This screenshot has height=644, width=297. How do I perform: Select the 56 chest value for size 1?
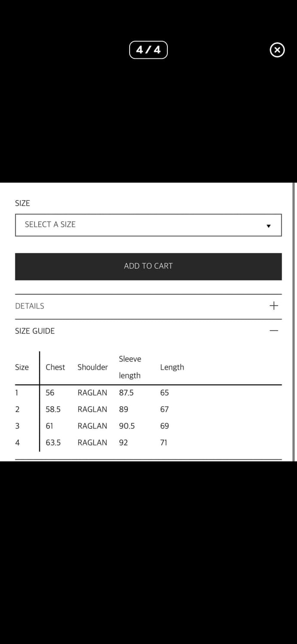50,393
